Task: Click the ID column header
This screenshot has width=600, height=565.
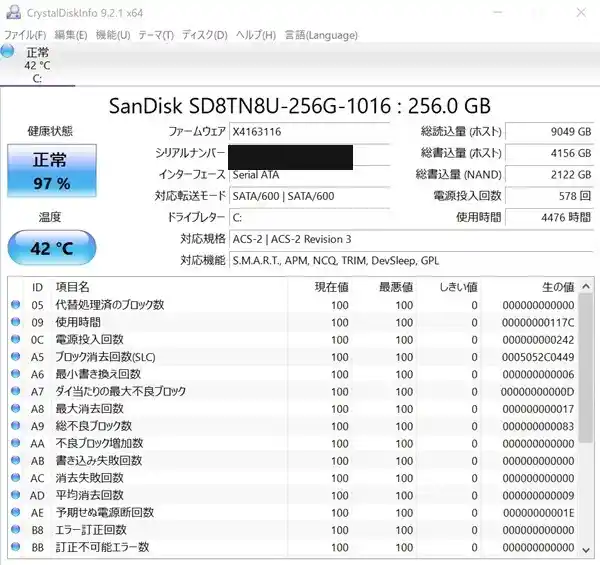Action: [37, 287]
